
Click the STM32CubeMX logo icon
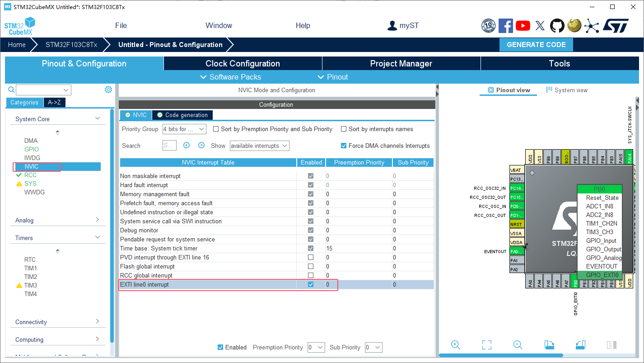pos(20,26)
